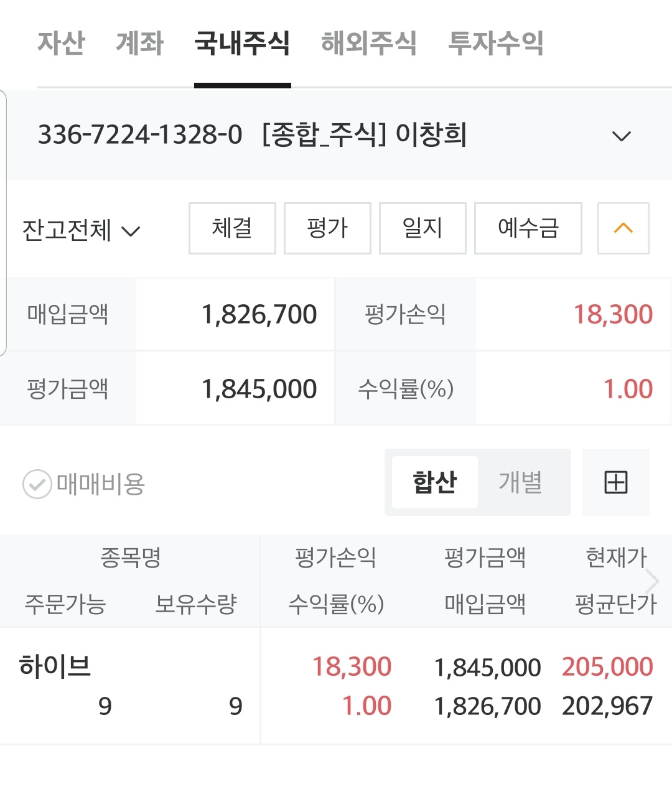Open the 해외주식 tab
This screenshot has width=672, height=789.
369,44
